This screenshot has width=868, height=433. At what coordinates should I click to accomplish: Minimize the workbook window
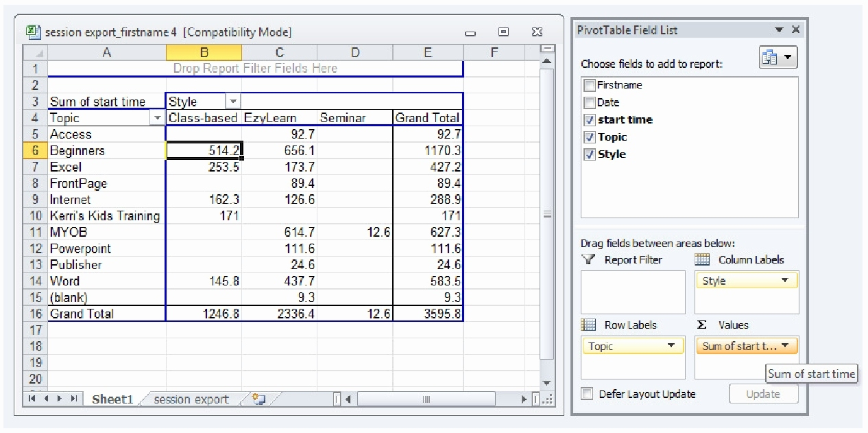coord(470,32)
